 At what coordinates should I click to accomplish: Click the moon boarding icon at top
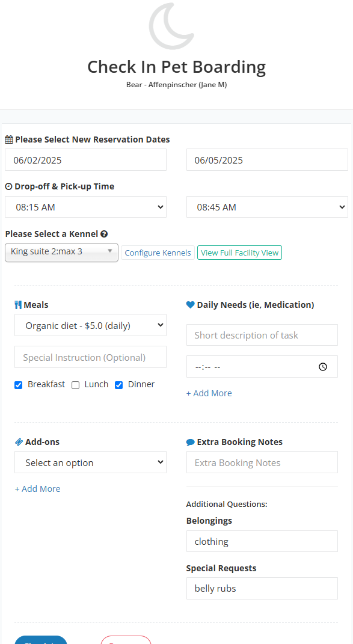coord(171,26)
